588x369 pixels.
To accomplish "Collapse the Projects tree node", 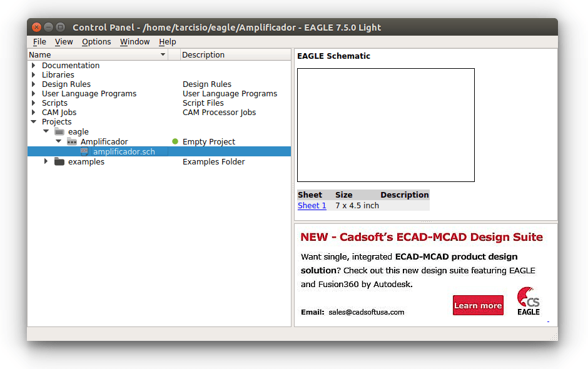I will point(34,122).
